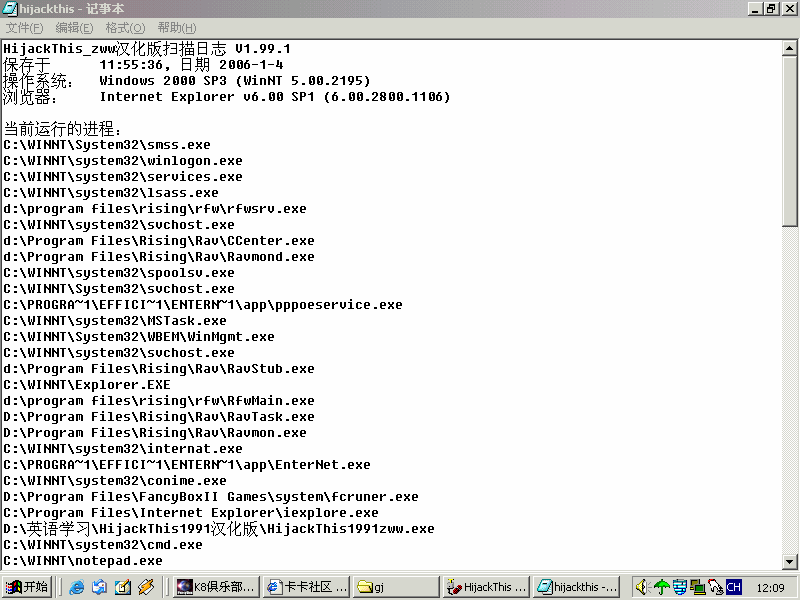
Task: Click the hijackthis Notepad taskbar button
Action: 577,587
